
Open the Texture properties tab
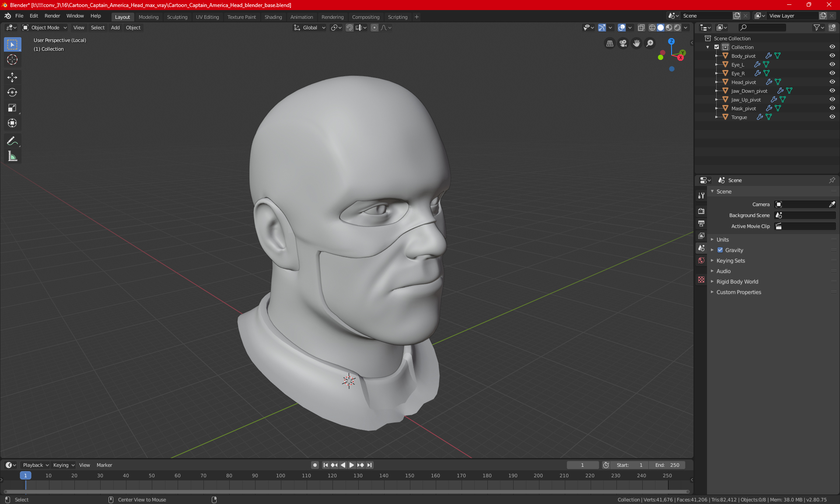click(x=701, y=280)
